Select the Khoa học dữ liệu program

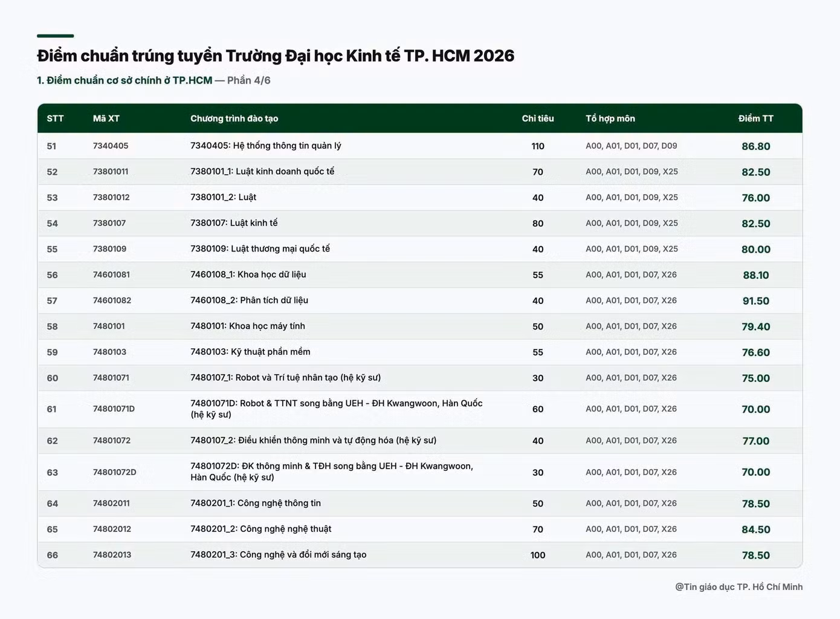pyautogui.click(x=248, y=274)
